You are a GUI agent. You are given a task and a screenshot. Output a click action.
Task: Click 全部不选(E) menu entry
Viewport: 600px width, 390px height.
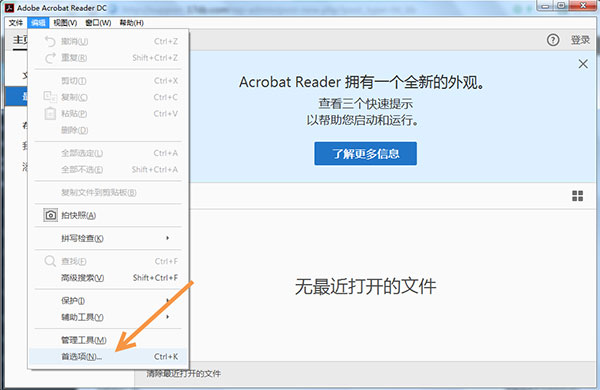pos(108,170)
